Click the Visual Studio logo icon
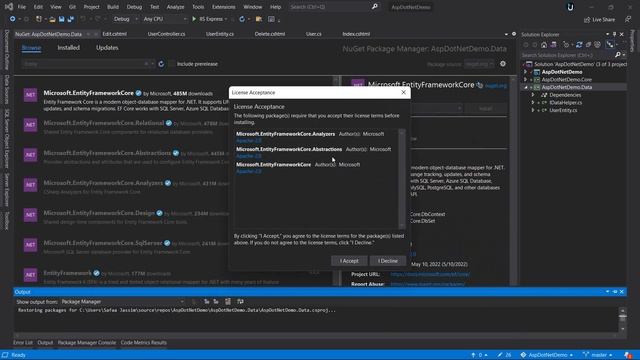Image resolution: width=640 pixels, height=360 pixels. [x=8, y=7]
